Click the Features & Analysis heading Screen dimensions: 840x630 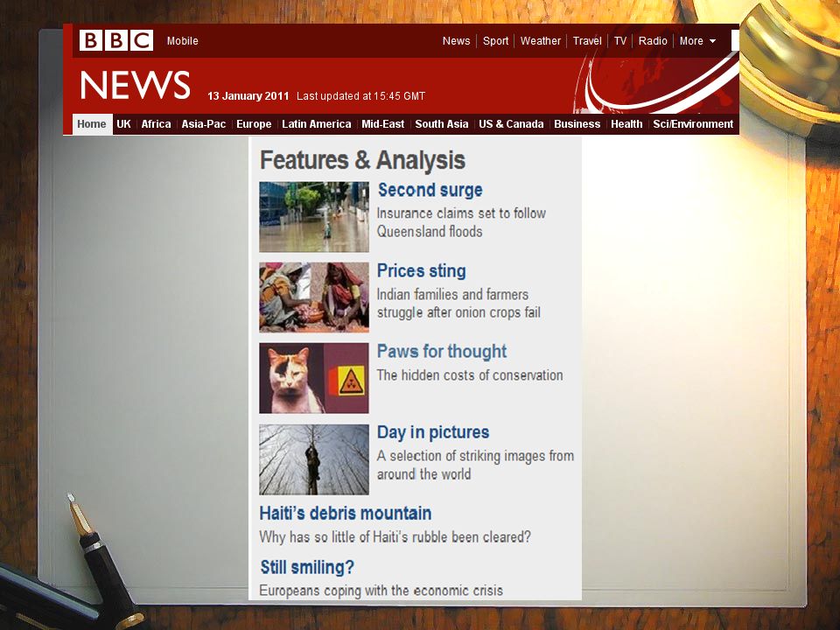362,160
